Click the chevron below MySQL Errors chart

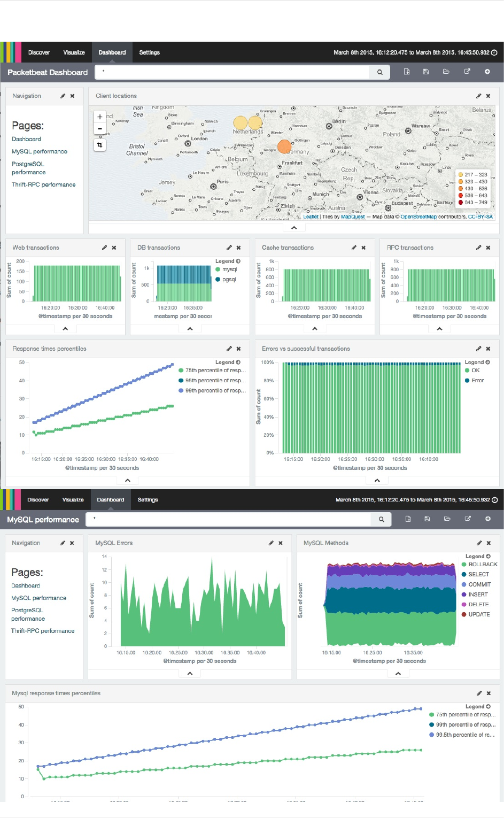pyautogui.click(x=190, y=674)
